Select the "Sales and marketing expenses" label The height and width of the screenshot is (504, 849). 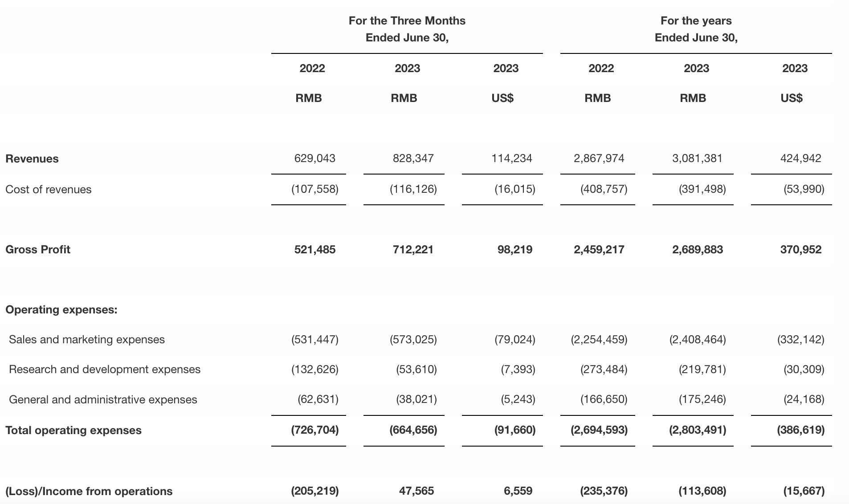(87, 340)
